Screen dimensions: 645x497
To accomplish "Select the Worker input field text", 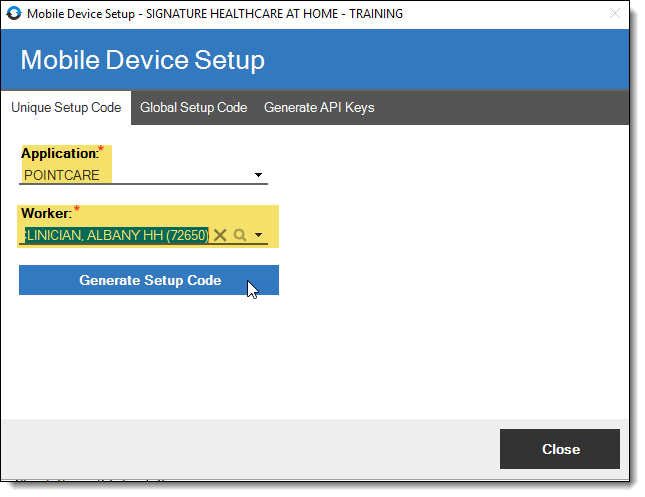I will 116,235.
